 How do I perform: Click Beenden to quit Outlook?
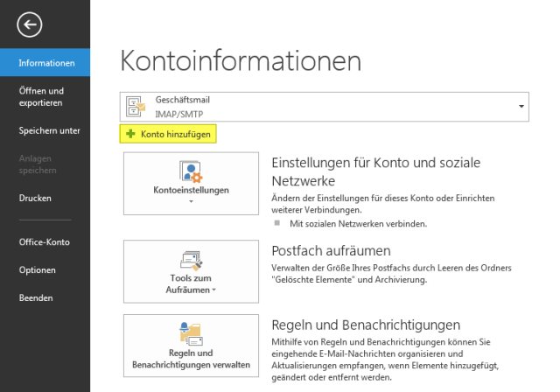pyautogui.click(x=37, y=298)
